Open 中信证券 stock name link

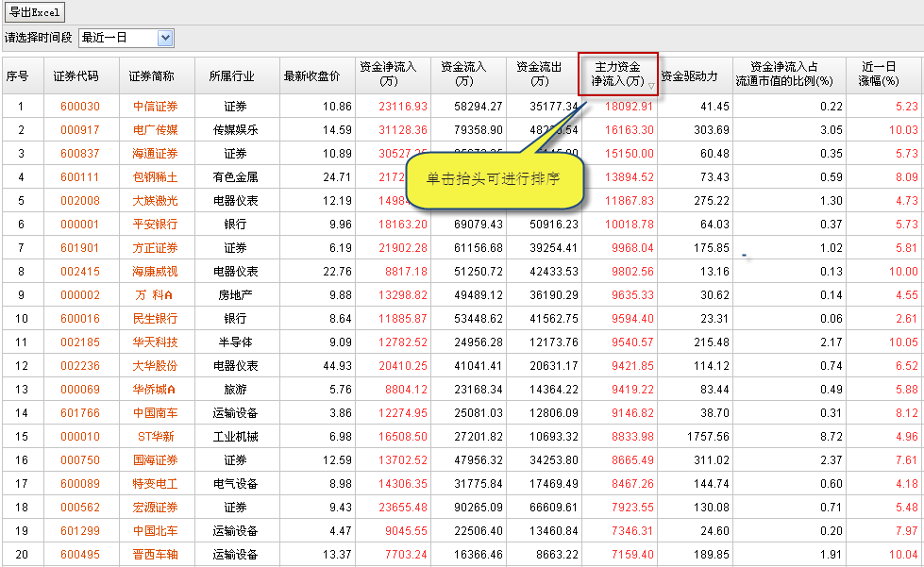tap(155, 107)
